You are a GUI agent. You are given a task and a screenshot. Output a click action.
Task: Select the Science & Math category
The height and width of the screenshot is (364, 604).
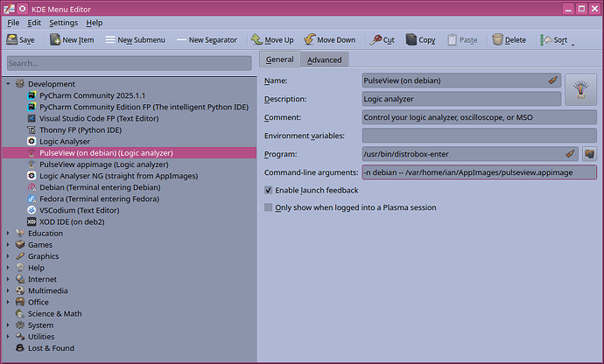[x=54, y=314]
